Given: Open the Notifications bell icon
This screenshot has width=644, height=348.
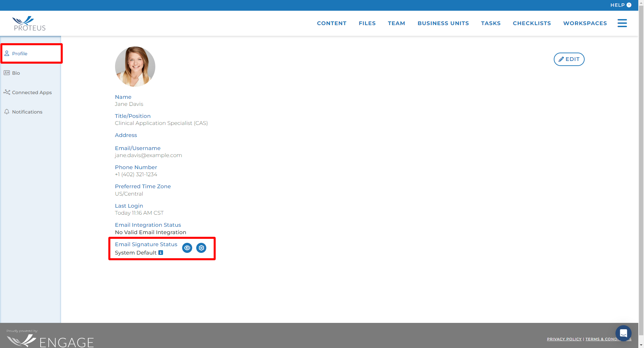Looking at the screenshot, I should (x=7, y=112).
